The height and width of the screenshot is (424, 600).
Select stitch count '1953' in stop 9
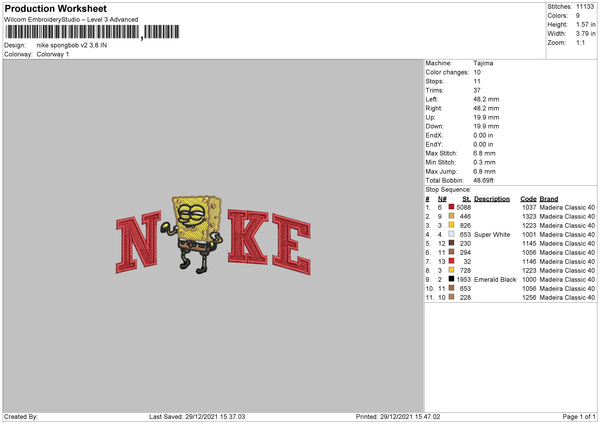(x=463, y=279)
